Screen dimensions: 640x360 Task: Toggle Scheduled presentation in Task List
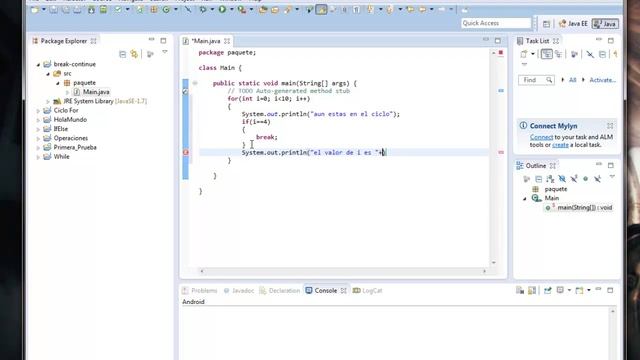point(558,54)
